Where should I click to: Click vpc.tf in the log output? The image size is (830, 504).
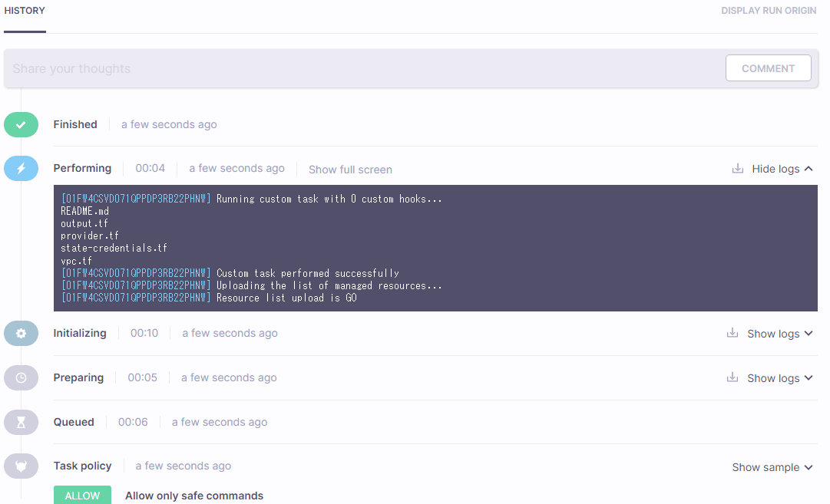tap(76, 261)
